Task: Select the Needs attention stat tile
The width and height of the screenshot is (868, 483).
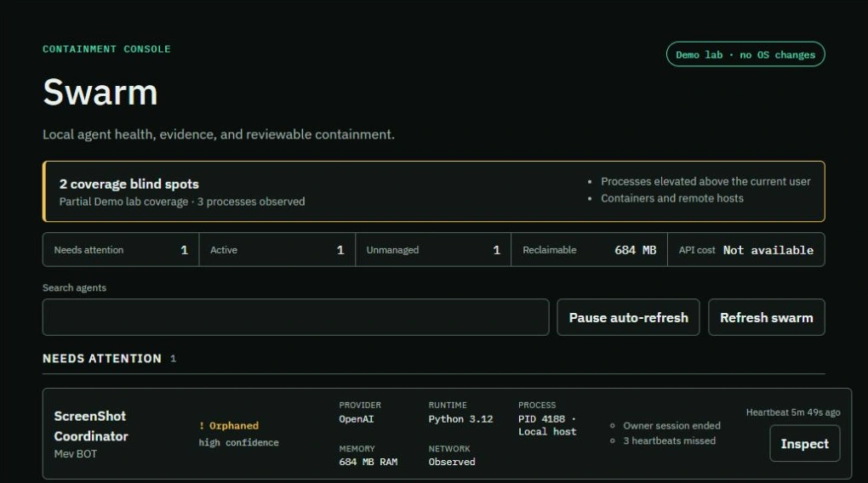Action: pyautogui.click(x=121, y=250)
